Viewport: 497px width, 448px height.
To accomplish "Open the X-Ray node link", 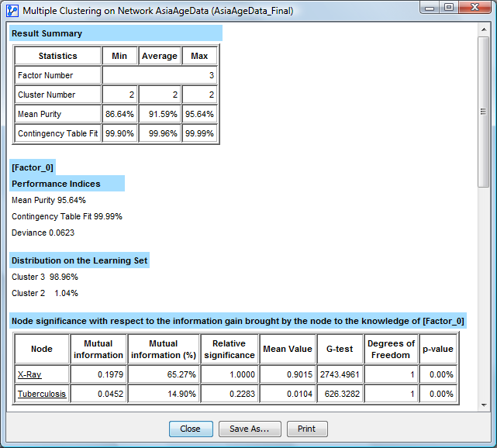I will pos(30,374).
